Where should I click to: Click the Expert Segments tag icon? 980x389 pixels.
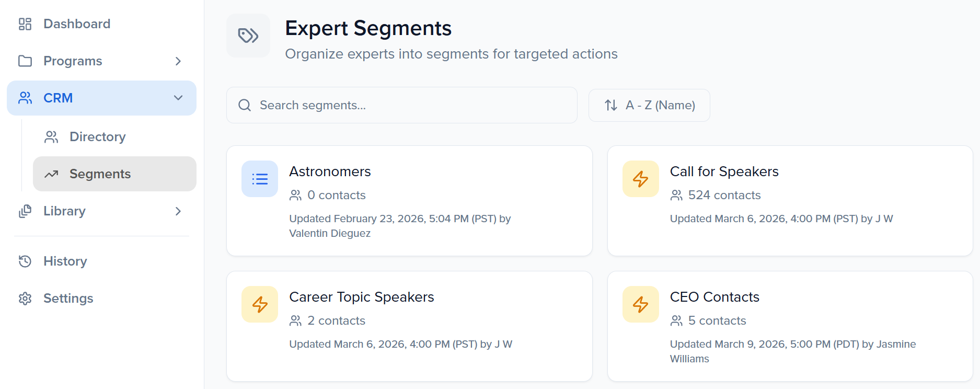[x=248, y=36]
